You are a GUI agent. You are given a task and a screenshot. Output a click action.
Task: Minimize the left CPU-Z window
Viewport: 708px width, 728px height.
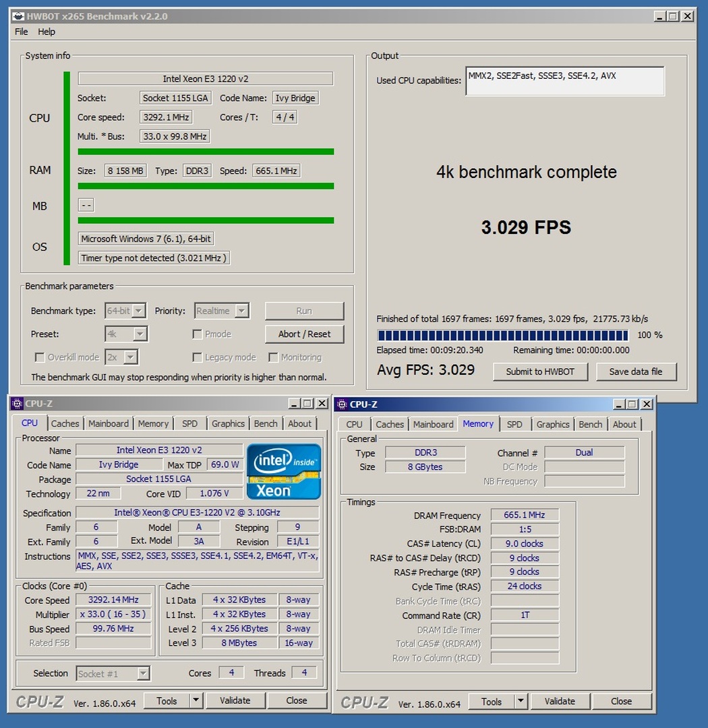[x=294, y=404]
